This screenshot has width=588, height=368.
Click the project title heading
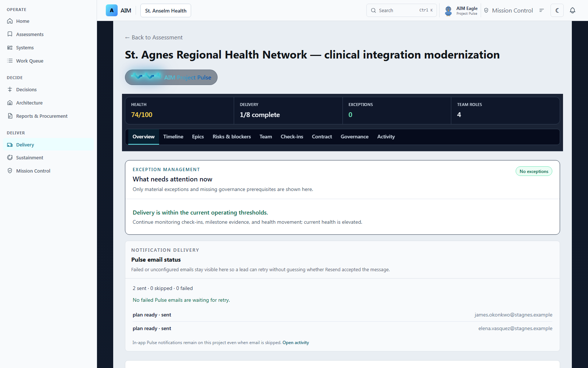[312, 55]
